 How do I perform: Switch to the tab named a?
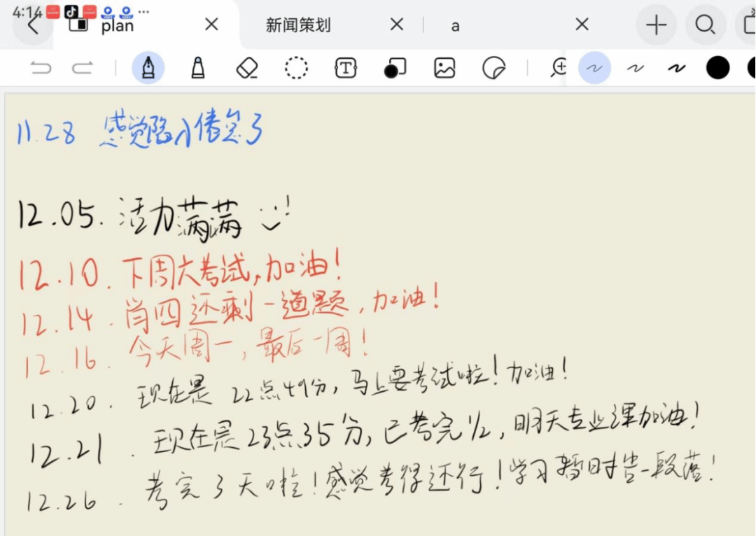pyautogui.click(x=455, y=26)
